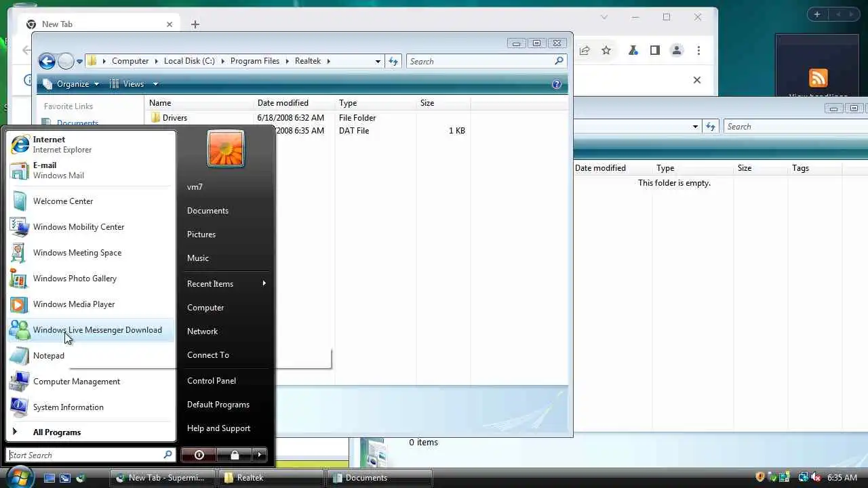This screenshot has width=868, height=488.
Task: Select Local Disk (C:) breadcrumb
Action: 189,61
